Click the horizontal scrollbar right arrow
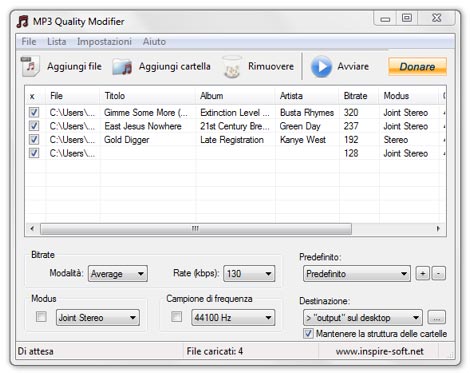 coord(438,229)
